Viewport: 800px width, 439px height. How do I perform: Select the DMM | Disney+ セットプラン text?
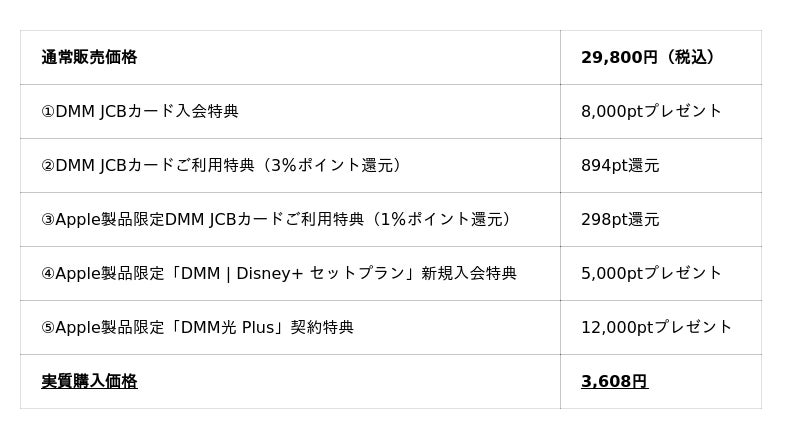click(x=292, y=274)
